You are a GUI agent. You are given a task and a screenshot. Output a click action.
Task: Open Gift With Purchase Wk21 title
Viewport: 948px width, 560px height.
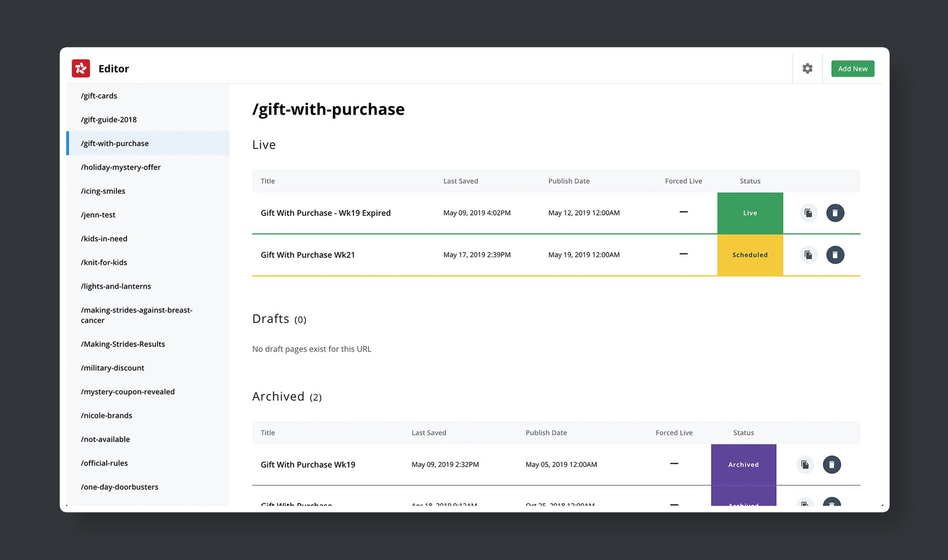308,255
